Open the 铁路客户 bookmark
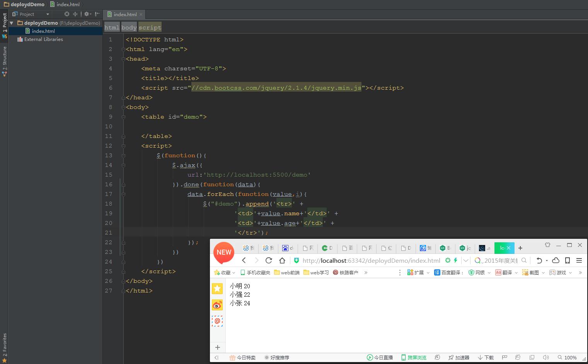This screenshot has width=588, height=364. (x=346, y=272)
